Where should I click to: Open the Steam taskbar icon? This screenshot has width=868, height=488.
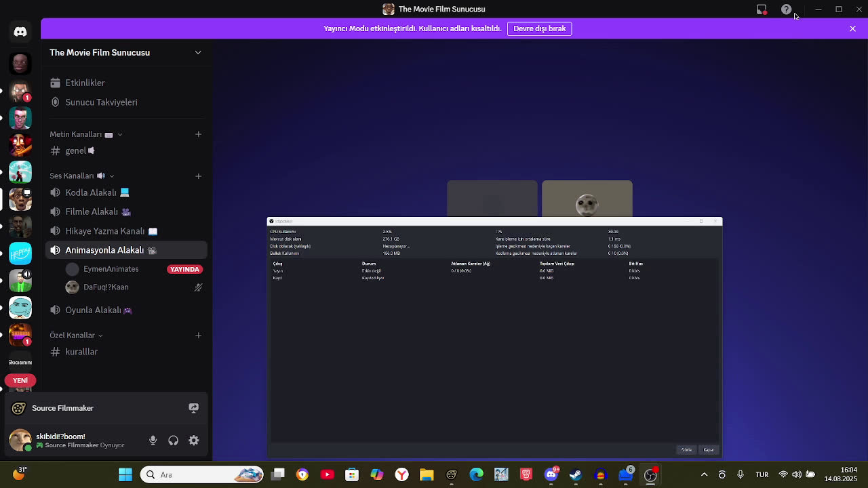[576, 474]
